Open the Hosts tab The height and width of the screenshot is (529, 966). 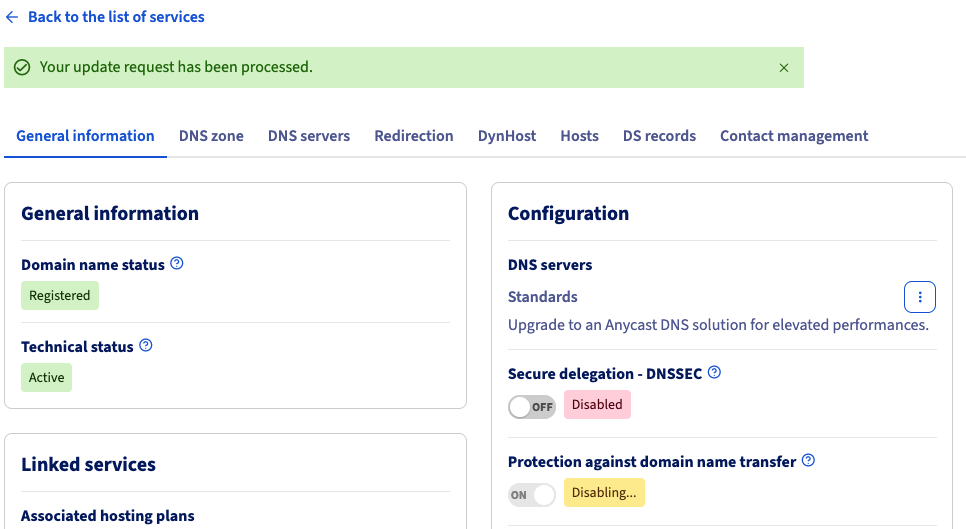(579, 136)
